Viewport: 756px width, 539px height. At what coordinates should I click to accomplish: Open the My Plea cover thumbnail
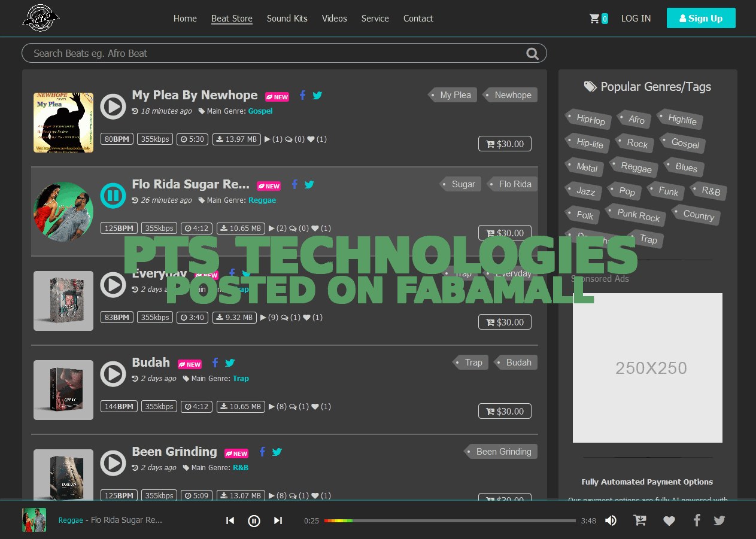pos(63,123)
